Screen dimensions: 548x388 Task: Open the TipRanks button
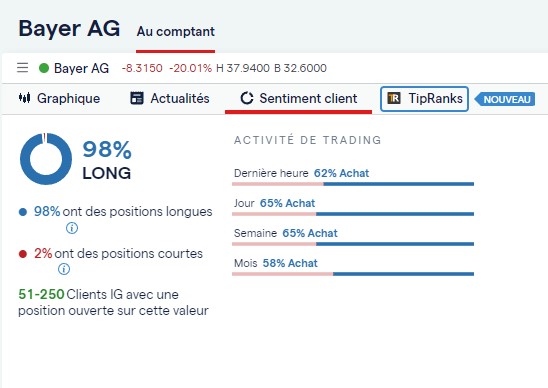424,99
